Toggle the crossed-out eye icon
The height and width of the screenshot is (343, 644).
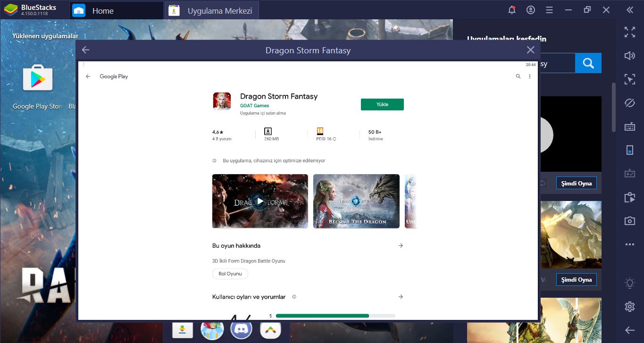pyautogui.click(x=630, y=103)
